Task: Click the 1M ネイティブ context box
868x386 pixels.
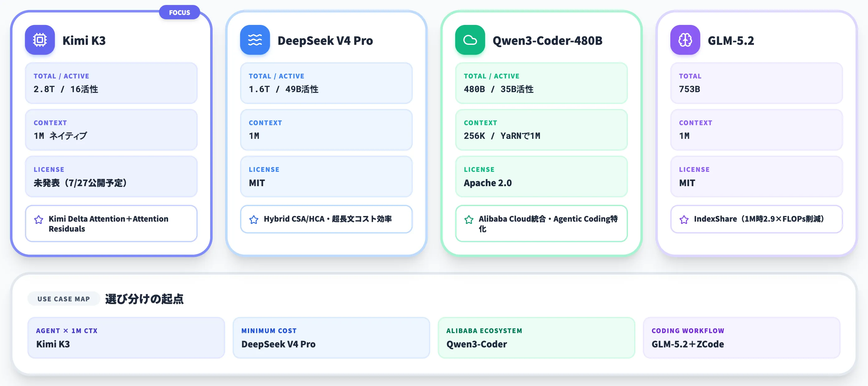Action: coord(111,129)
